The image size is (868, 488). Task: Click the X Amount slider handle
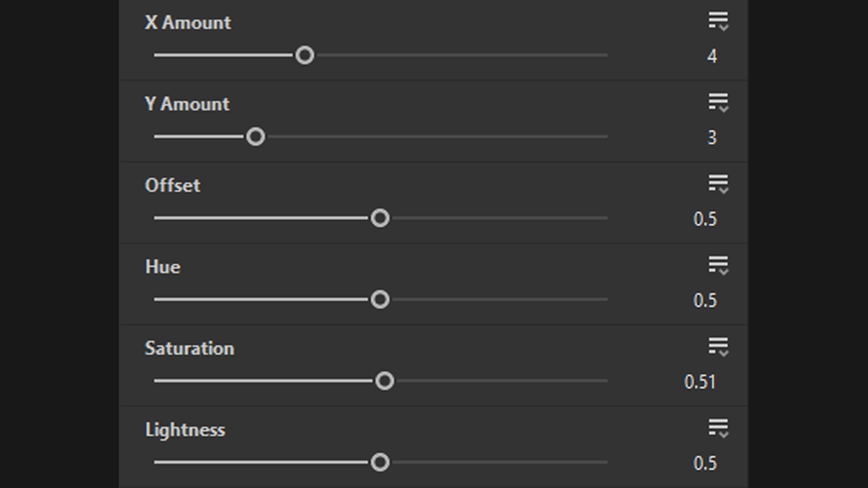[305, 56]
